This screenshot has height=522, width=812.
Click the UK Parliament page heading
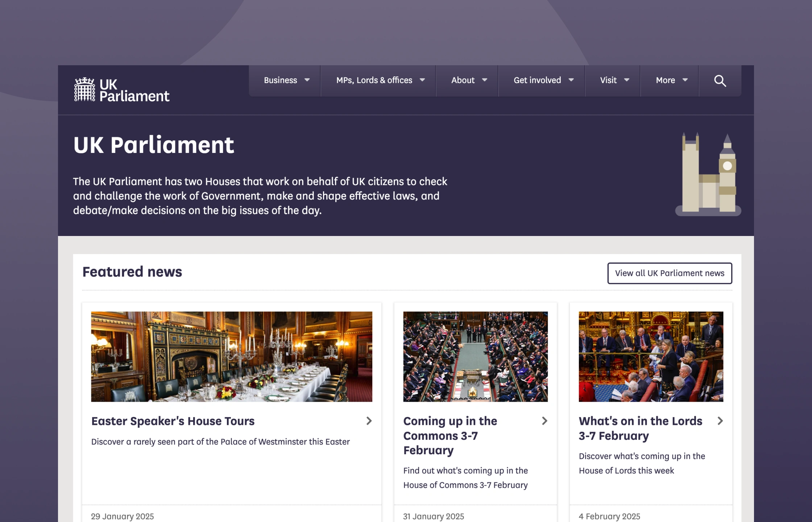(x=154, y=145)
